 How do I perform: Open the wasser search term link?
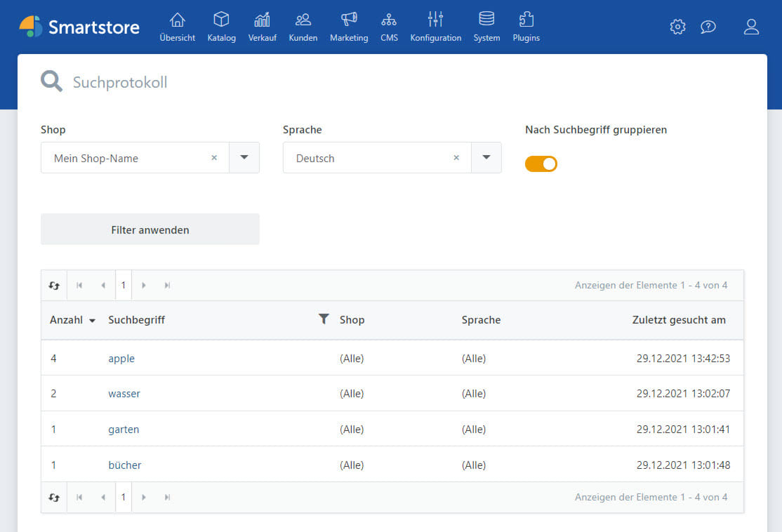tap(124, 394)
